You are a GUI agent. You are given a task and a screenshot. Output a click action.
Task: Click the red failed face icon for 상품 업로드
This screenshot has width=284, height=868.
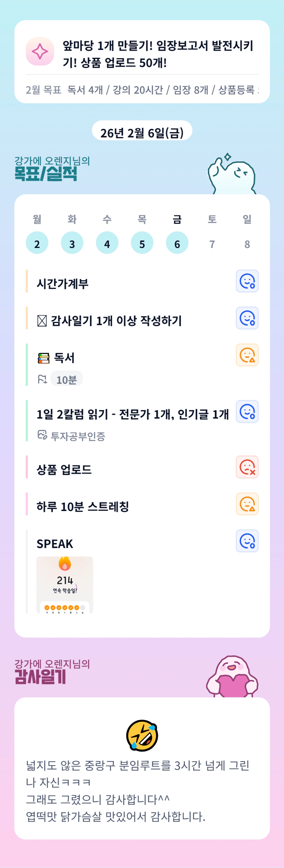point(247,467)
